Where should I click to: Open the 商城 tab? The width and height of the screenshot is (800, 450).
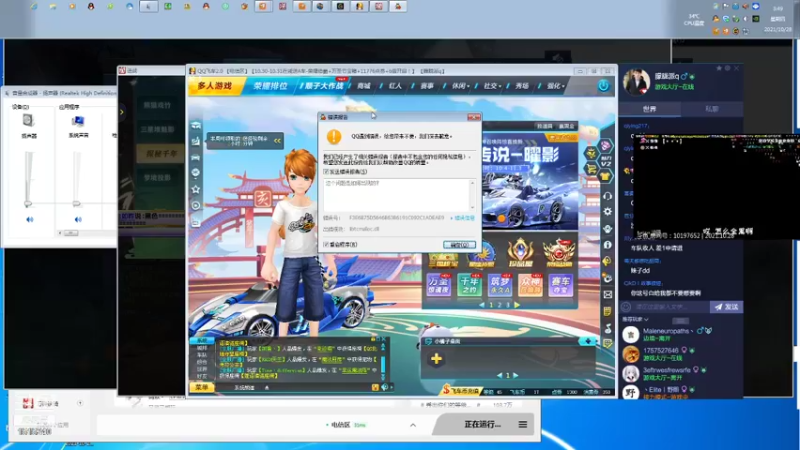(364, 86)
